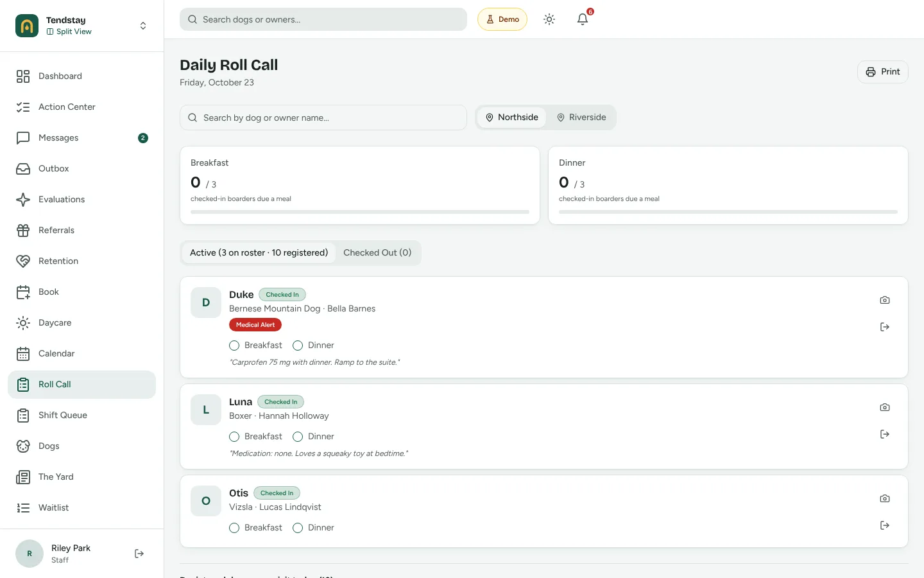Open The Yard page
This screenshot has width=924, height=578.
point(81,477)
